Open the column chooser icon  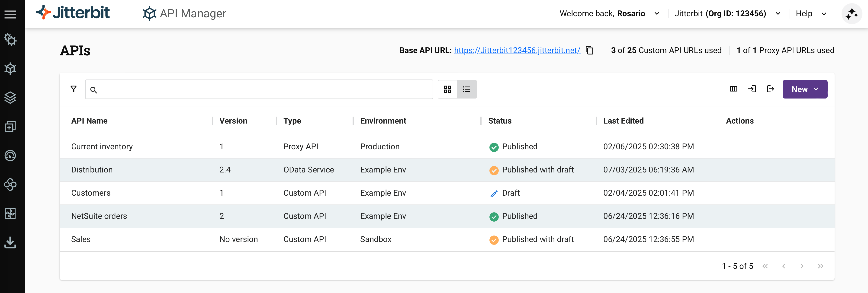point(733,89)
